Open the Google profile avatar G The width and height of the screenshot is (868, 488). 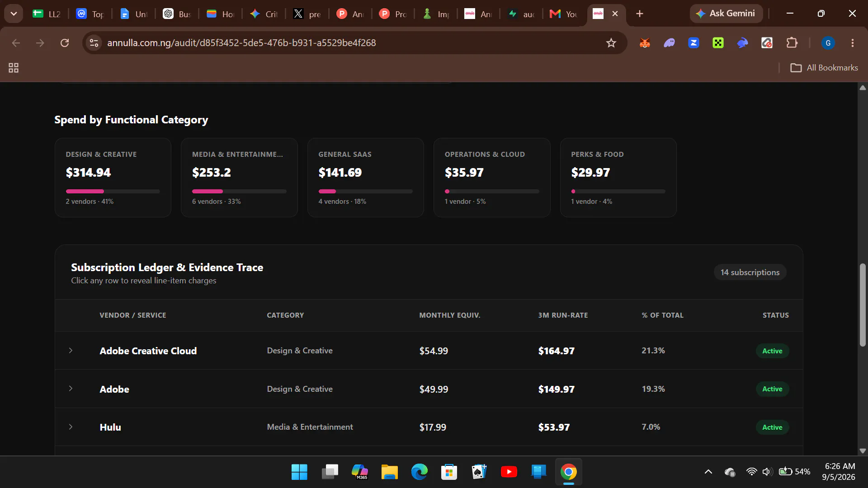pyautogui.click(x=828, y=43)
